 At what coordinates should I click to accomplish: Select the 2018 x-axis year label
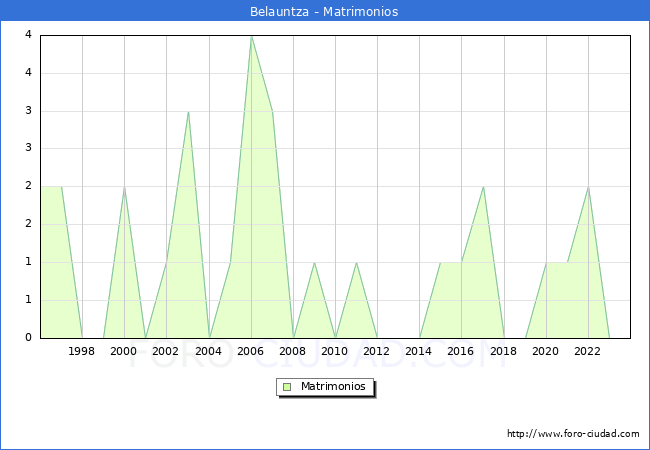(x=503, y=351)
